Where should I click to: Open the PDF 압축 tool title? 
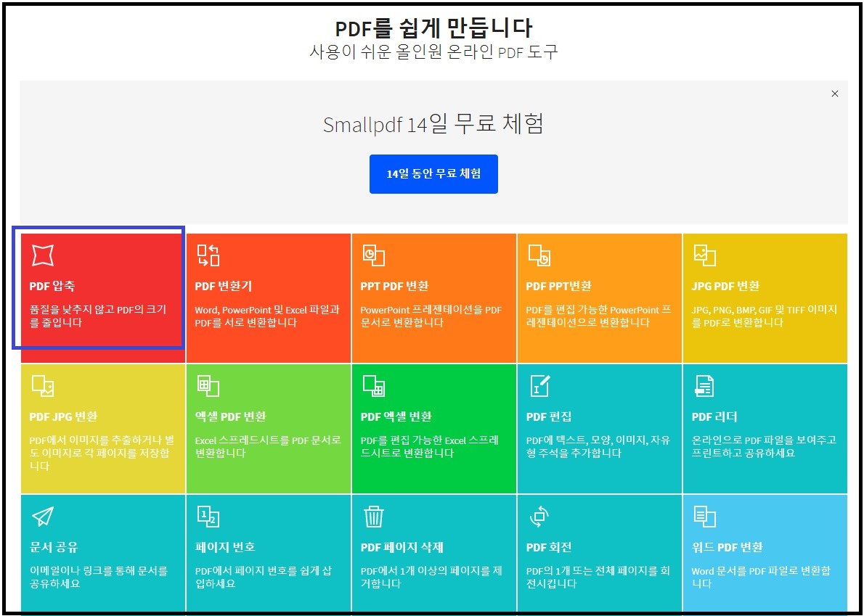coord(52,287)
